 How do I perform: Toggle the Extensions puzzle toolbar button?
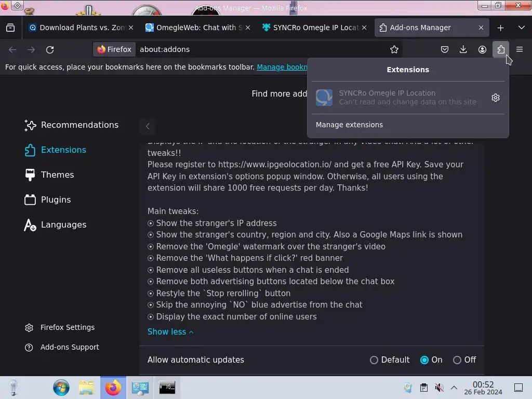501,49
